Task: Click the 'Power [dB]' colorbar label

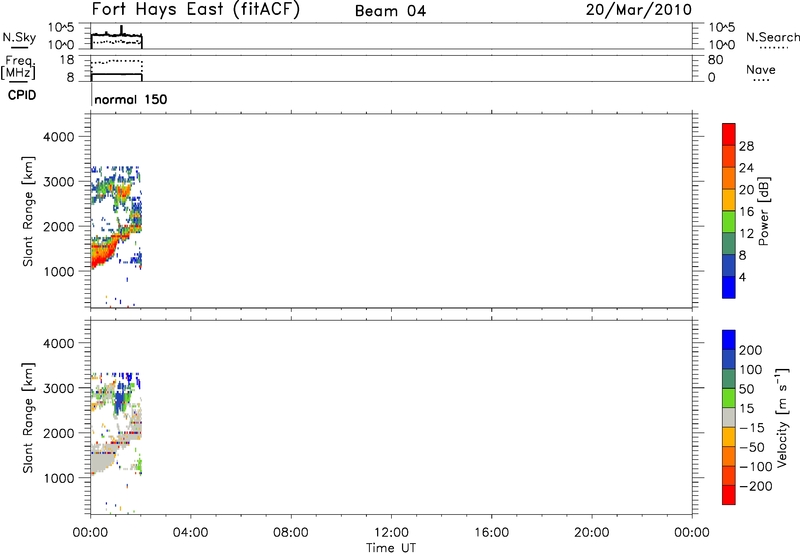Action: click(x=764, y=211)
